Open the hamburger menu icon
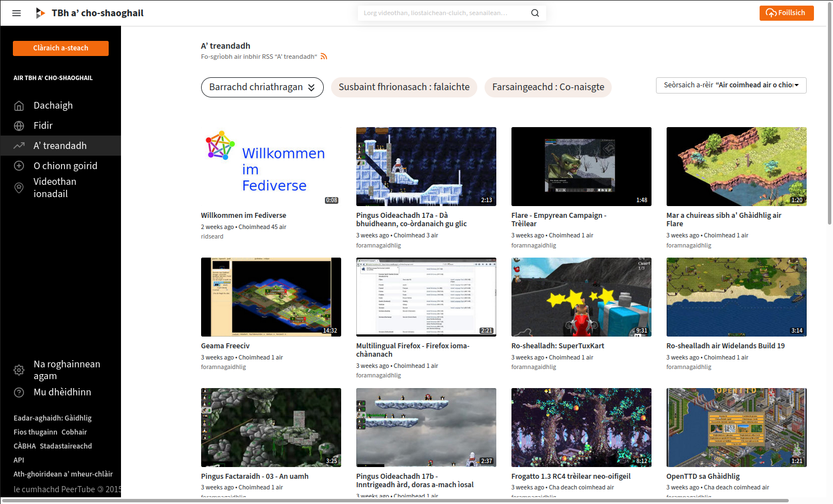This screenshot has height=504, width=833. (16, 13)
